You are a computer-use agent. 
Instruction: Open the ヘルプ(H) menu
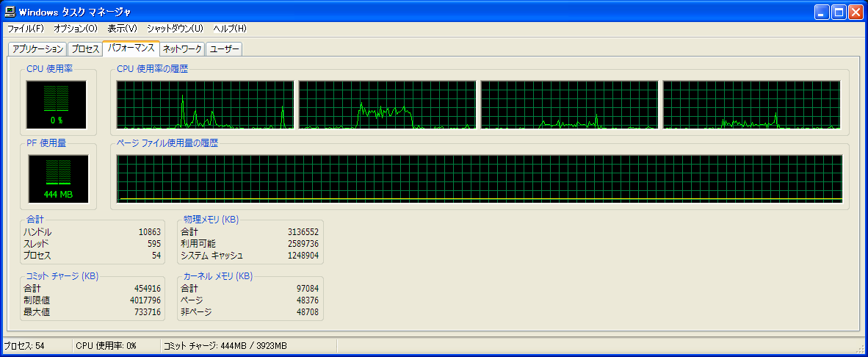(x=230, y=28)
